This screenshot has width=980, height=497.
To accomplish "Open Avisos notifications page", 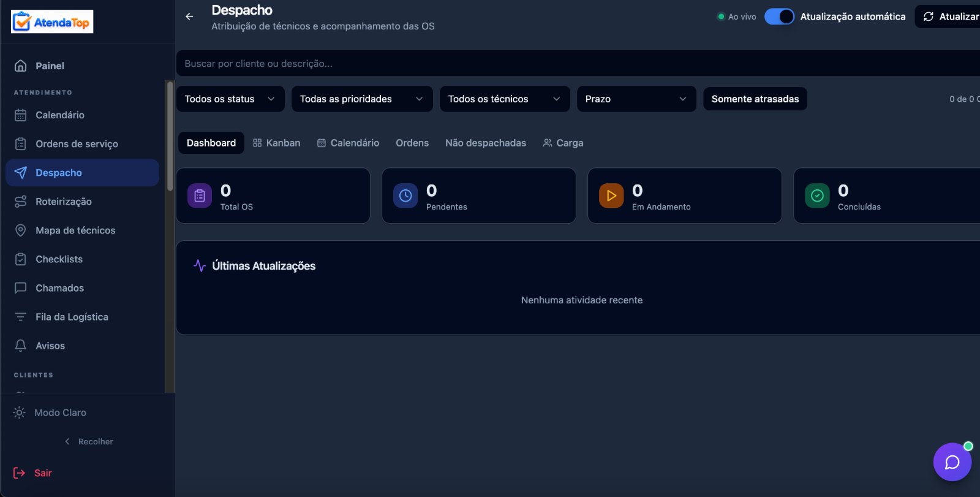I will (83, 345).
